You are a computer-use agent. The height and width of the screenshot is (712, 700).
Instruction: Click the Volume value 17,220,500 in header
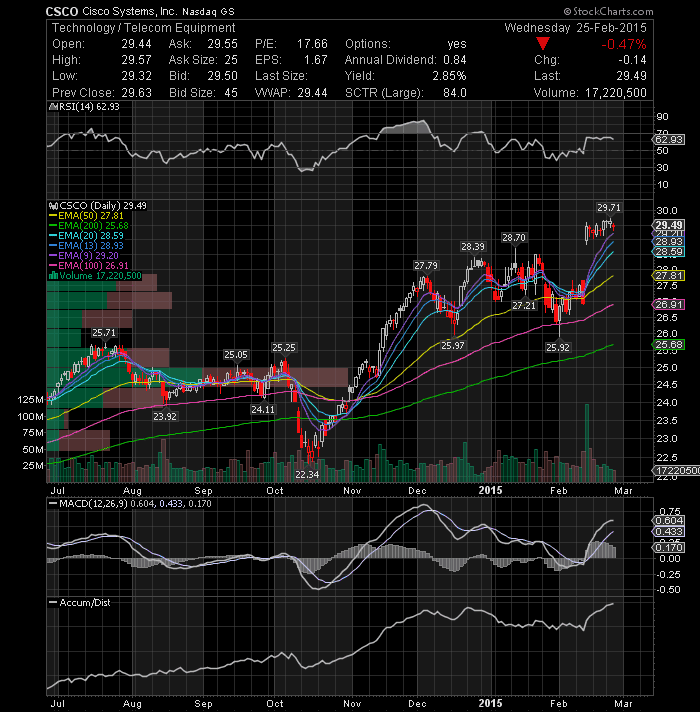tap(616, 93)
